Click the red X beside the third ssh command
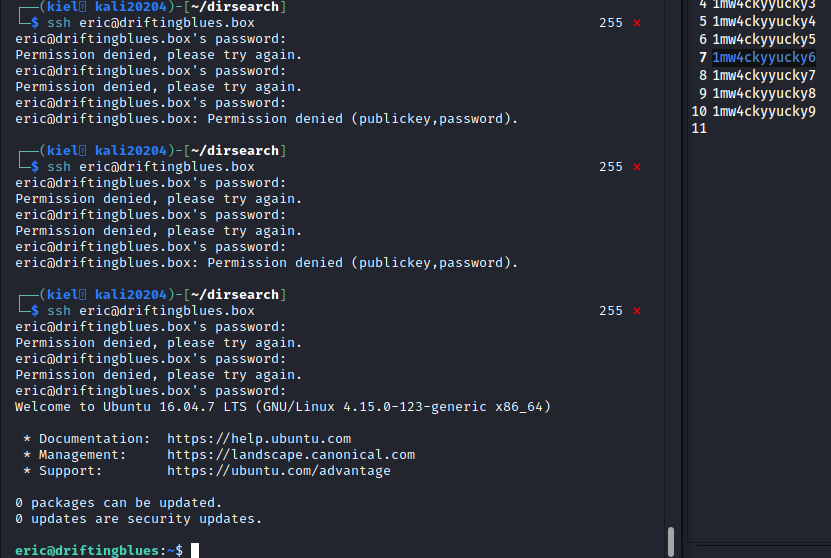This screenshot has height=558, width=831. click(x=637, y=311)
